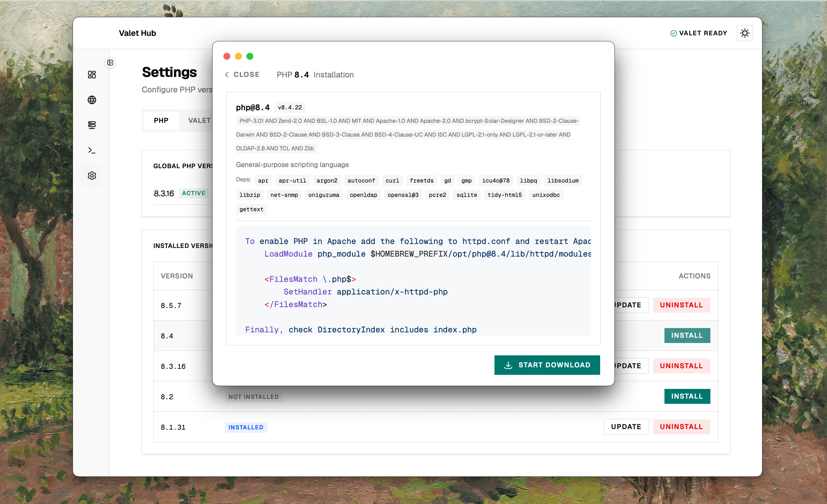Click the pcre2 dependency tag
Screen dimensions: 827x504
pyautogui.click(x=437, y=195)
